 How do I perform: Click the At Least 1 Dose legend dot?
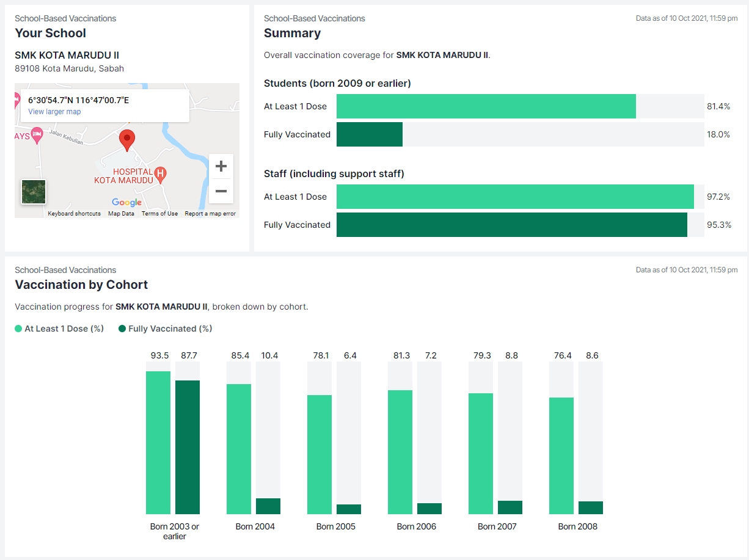[x=18, y=329]
